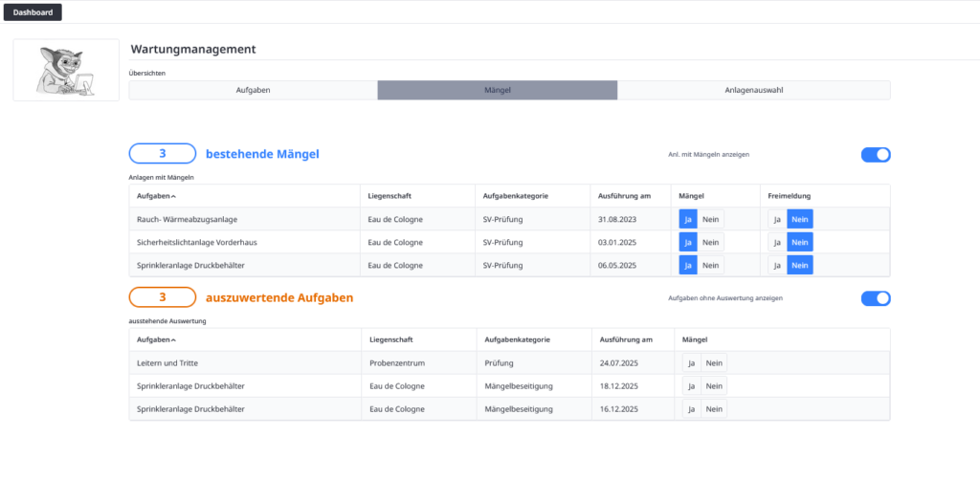Select Mängel Ja for task dated 18.12.2025
The height and width of the screenshot is (480, 980).
pos(691,385)
